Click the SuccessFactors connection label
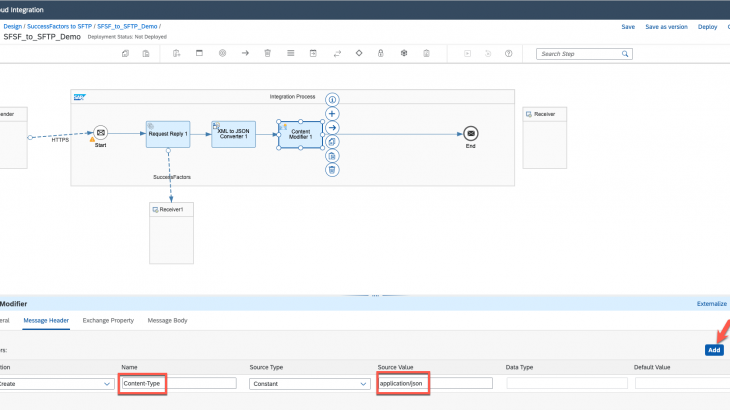Viewport: 730px width, 410px height. click(x=172, y=177)
